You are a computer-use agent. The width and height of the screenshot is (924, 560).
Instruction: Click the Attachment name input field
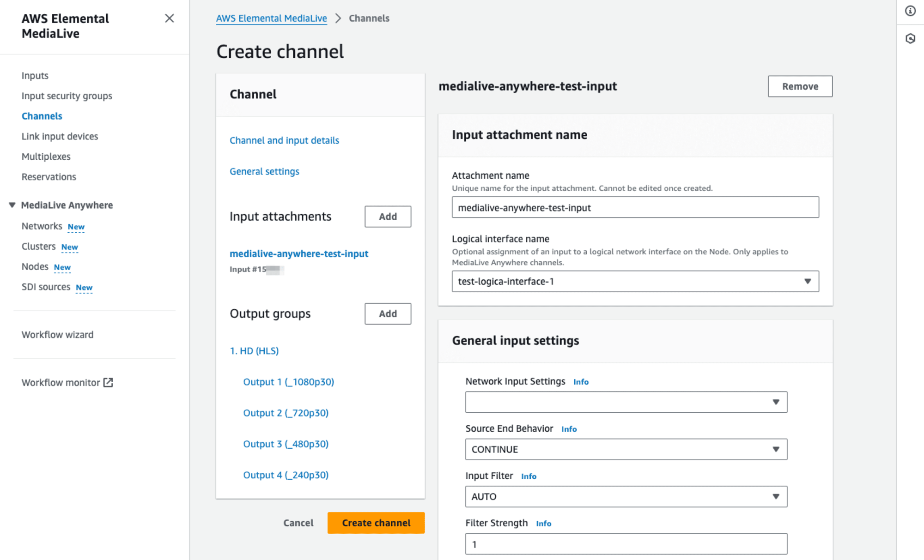pos(635,208)
